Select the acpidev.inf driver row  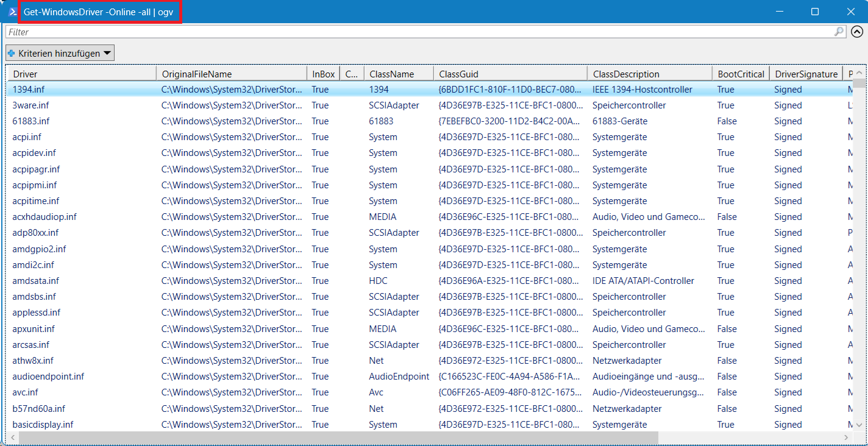[x=429, y=153]
